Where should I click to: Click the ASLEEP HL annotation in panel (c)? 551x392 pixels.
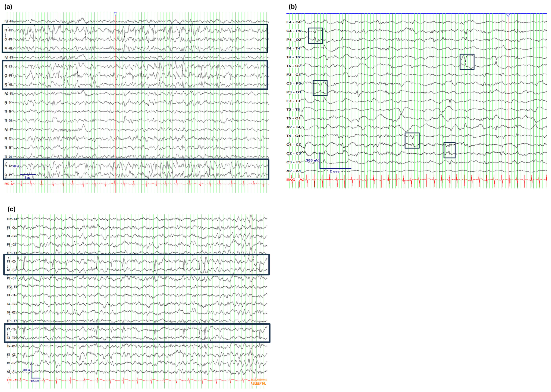pos(258,383)
